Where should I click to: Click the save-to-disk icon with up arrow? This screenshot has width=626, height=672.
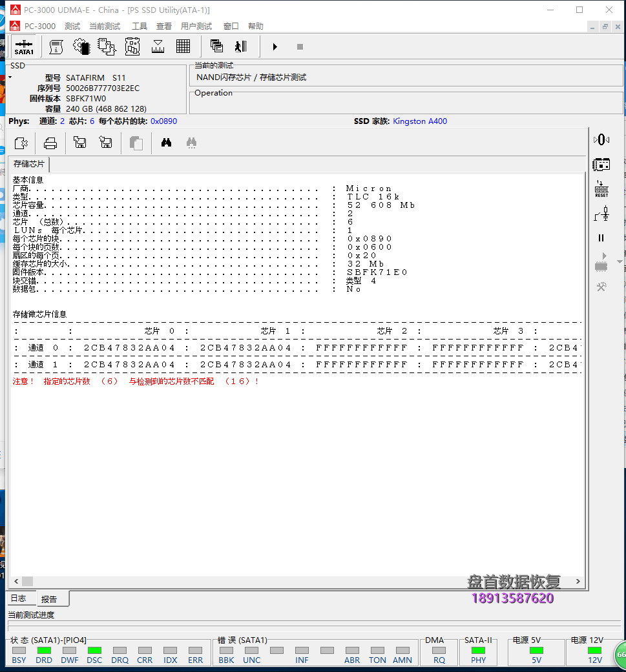(79, 142)
